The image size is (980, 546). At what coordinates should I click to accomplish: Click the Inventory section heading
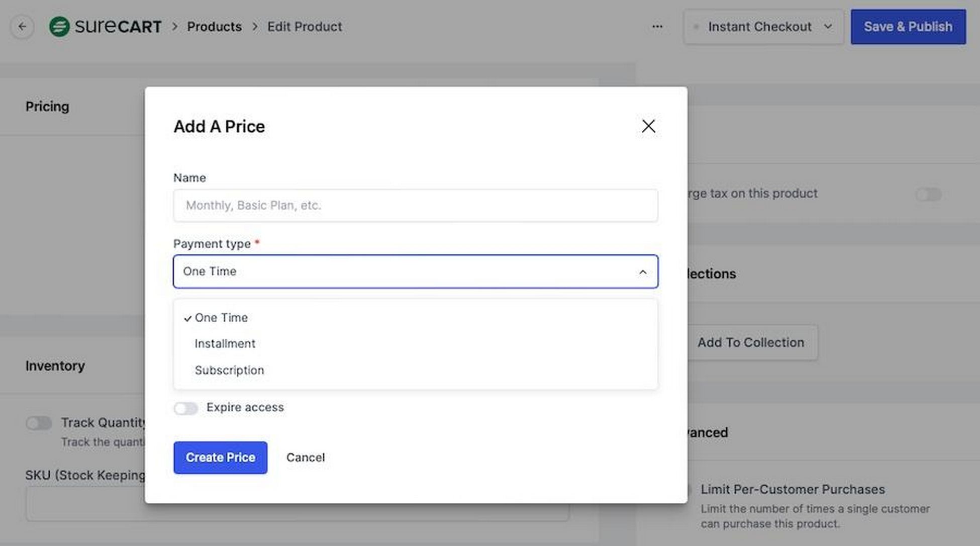tap(55, 366)
